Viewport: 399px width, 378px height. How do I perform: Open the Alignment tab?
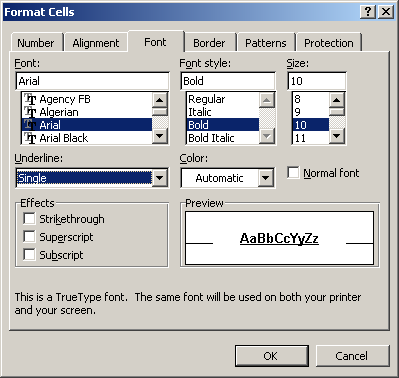click(96, 43)
